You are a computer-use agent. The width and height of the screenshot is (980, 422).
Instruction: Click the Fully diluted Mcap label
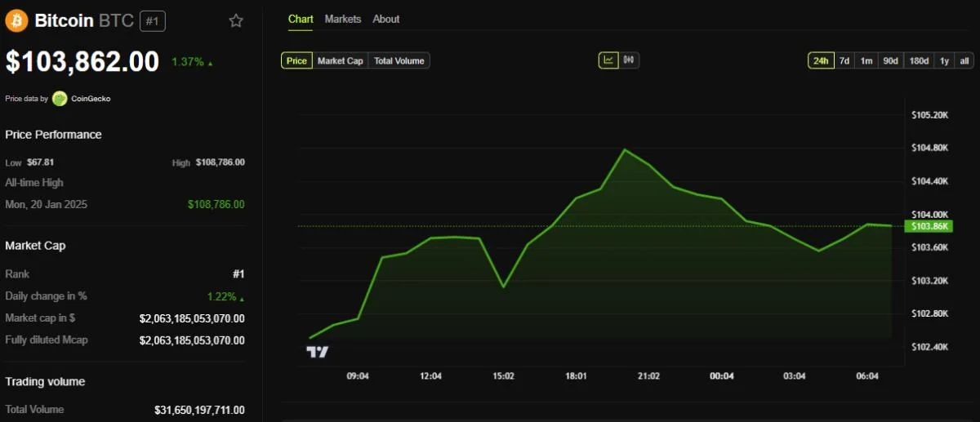pos(47,340)
